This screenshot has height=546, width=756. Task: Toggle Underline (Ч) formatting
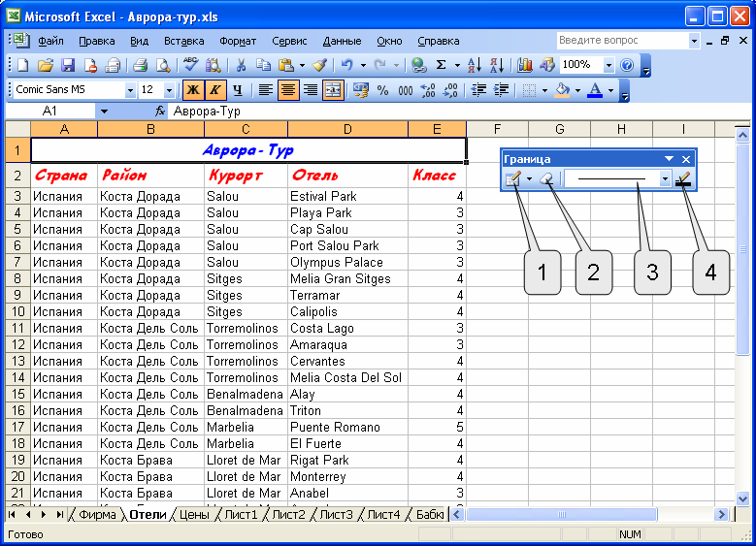click(x=236, y=90)
